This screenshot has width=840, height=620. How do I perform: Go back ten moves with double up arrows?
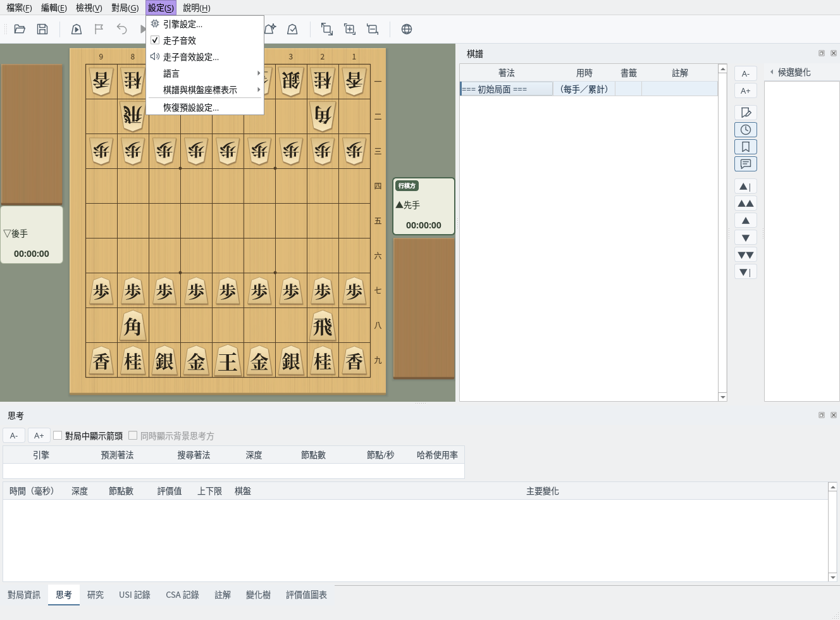point(746,204)
